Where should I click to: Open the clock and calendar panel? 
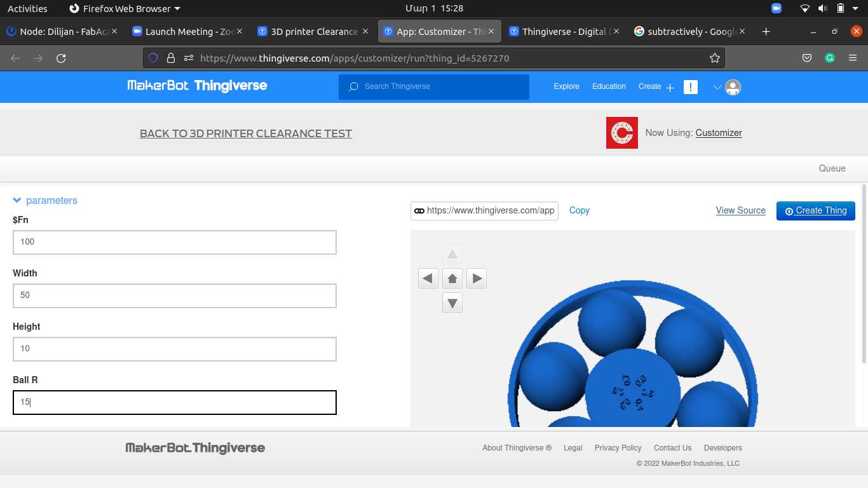434,8
